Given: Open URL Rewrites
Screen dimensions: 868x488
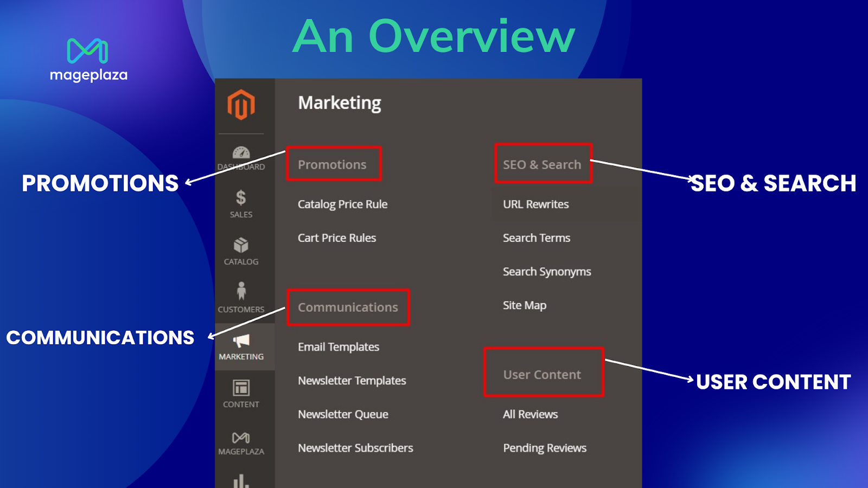Looking at the screenshot, I should click(535, 204).
